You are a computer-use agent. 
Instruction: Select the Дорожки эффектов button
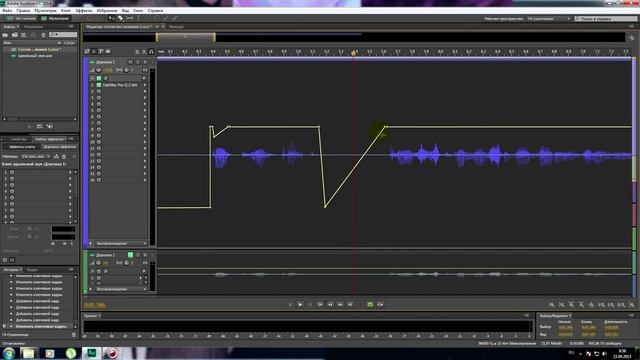(x=59, y=147)
